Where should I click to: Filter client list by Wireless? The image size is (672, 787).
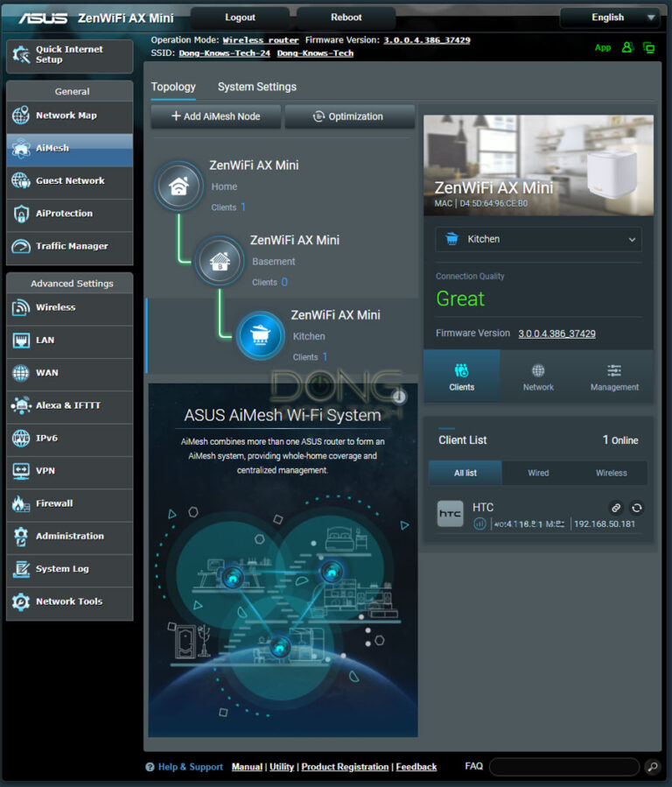coord(611,473)
